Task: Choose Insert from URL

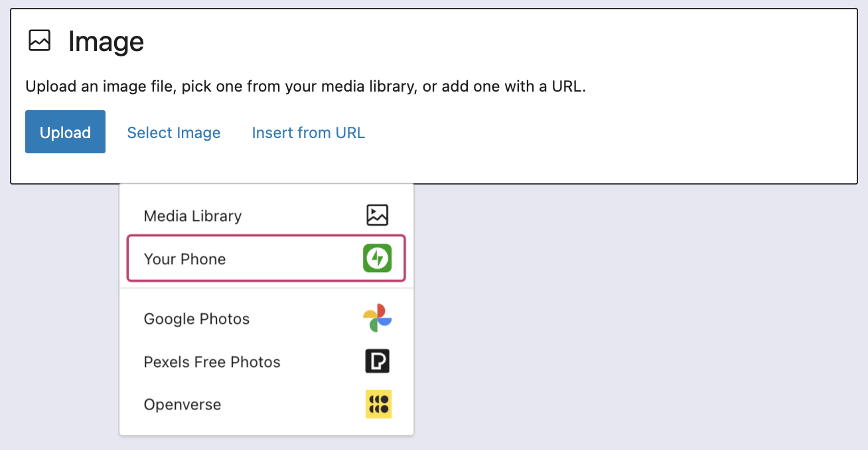Action: coord(308,132)
